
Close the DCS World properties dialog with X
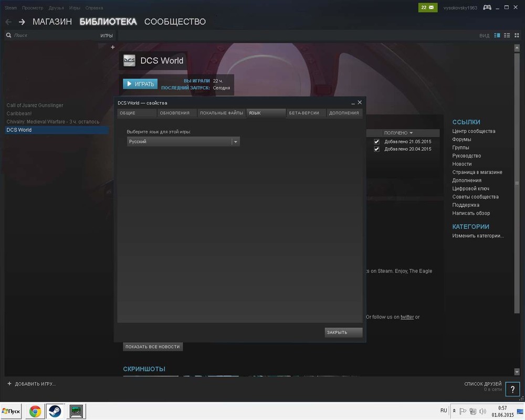coord(360,102)
